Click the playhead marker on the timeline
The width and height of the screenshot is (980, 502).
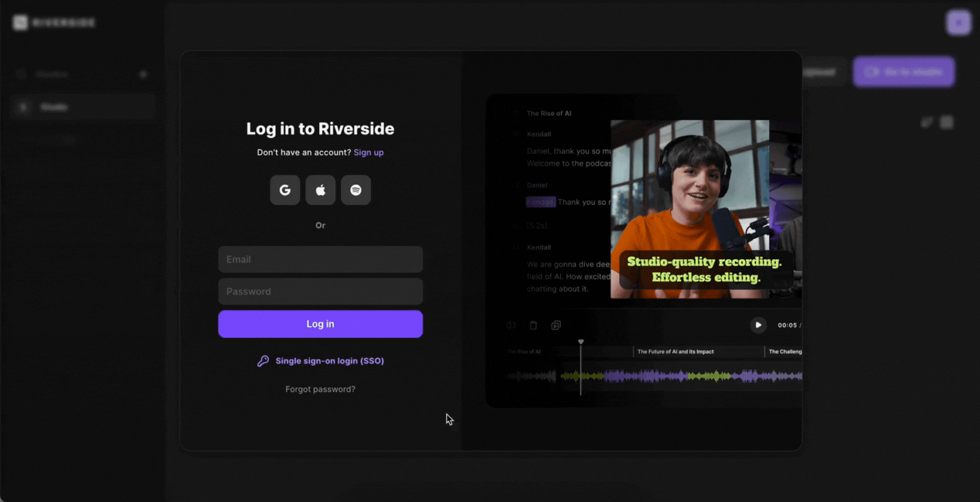click(x=581, y=342)
